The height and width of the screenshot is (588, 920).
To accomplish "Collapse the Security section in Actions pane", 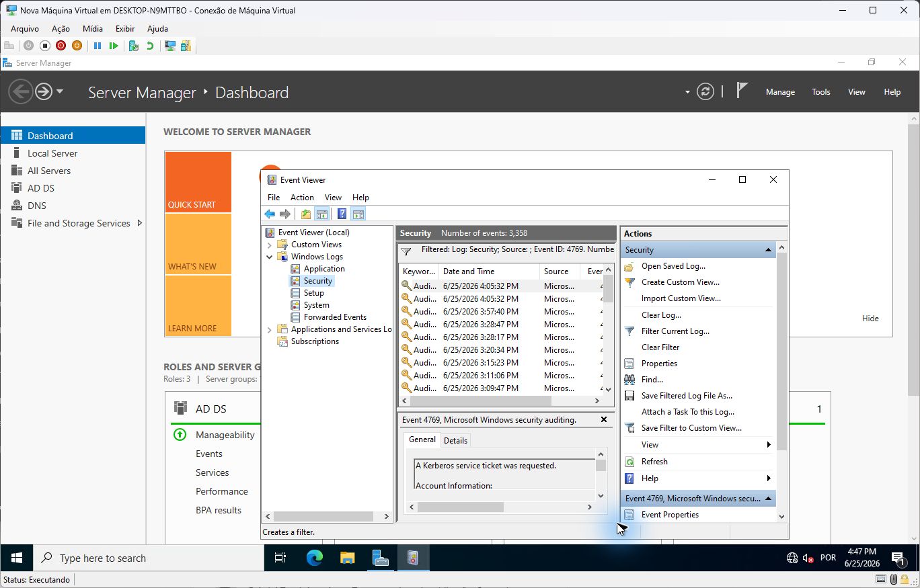I will click(x=768, y=250).
